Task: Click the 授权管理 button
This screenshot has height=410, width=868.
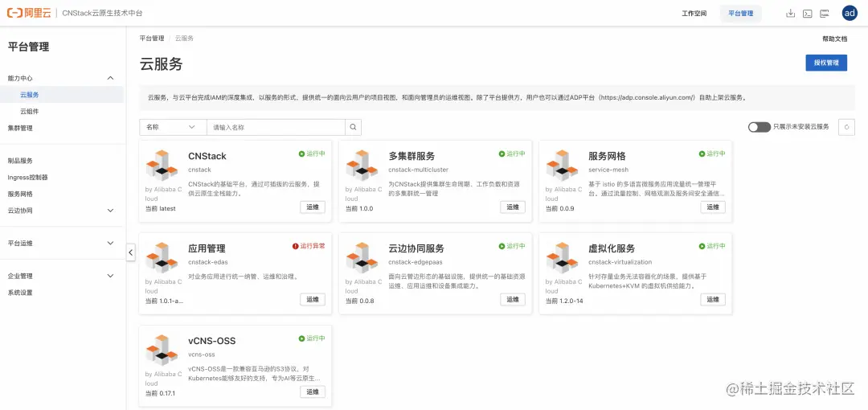Action: (826, 64)
